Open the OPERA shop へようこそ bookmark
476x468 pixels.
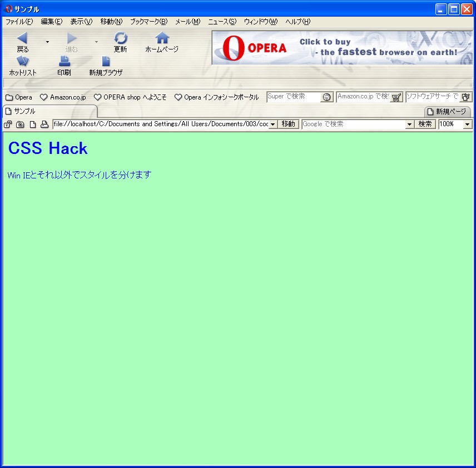(x=130, y=97)
